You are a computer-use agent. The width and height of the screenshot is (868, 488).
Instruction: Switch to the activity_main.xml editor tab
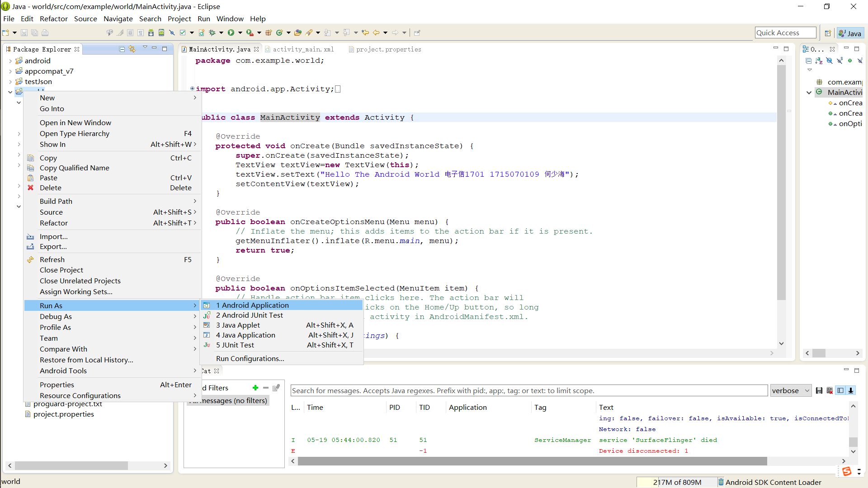click(303, 49)
